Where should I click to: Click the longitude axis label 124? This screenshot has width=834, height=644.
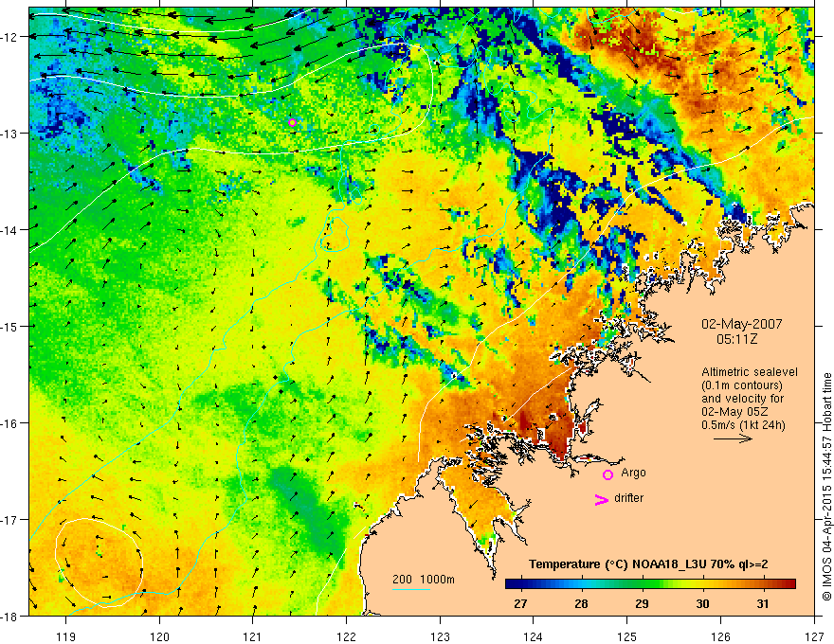(534, 636)
